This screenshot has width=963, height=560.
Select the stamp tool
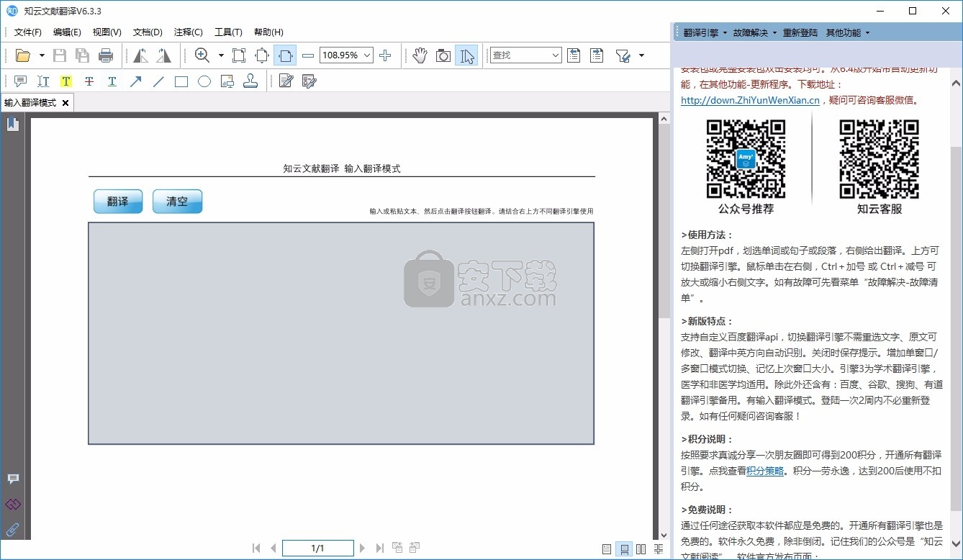(x=250, y=81)
